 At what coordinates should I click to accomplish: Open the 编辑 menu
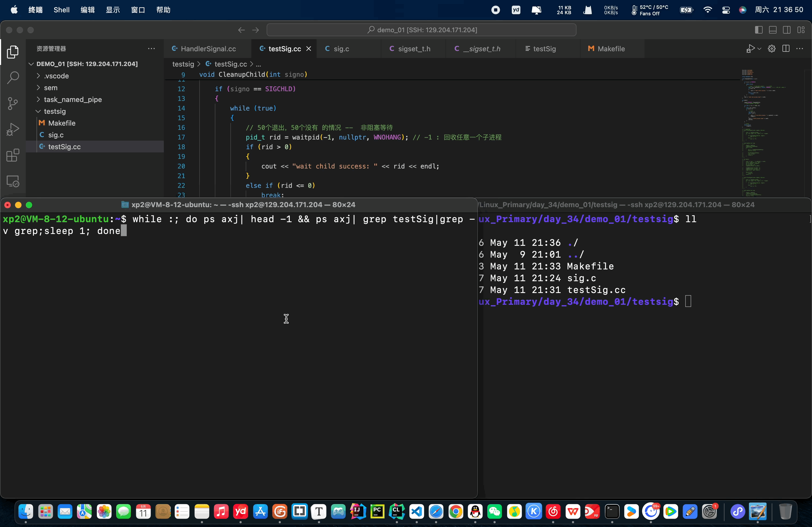pos(88,10)
